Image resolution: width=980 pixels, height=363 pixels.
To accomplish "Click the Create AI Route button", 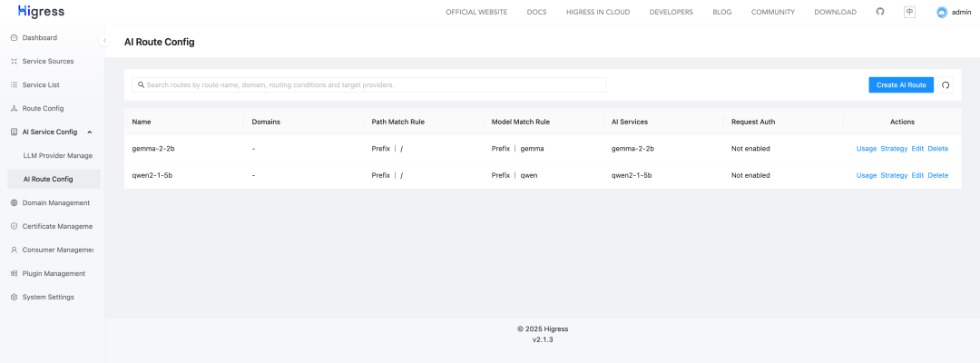I will [901, 85].
